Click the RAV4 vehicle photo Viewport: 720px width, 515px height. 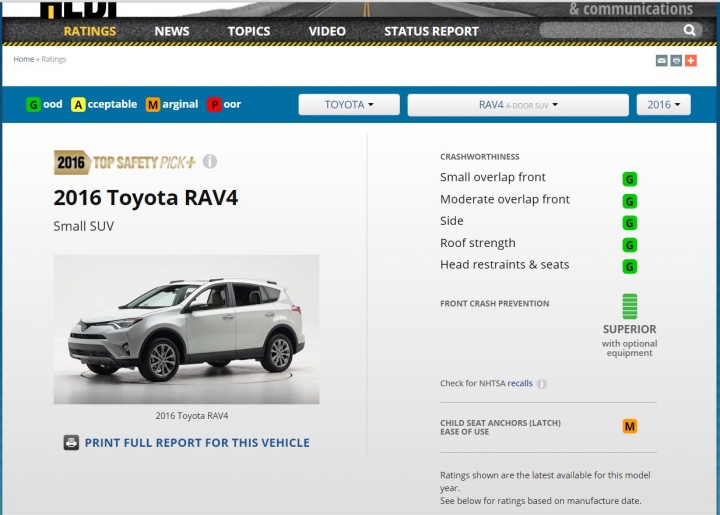(x=186, y=330)
